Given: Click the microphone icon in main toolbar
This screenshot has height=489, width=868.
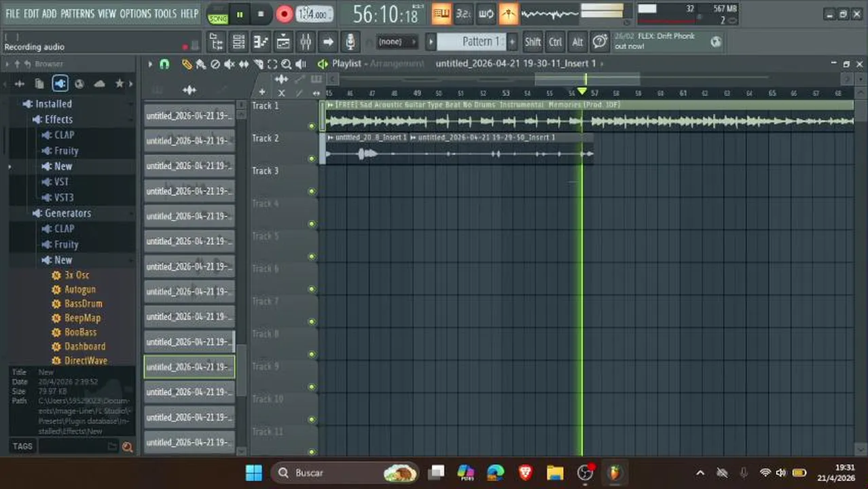Looking at the screenshot, I should (350, 42).
